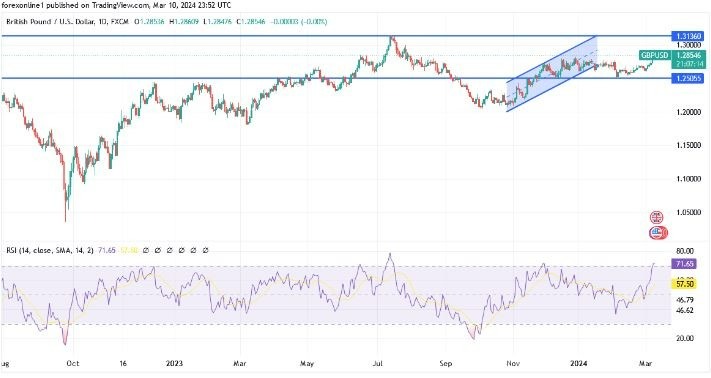Click the 2024 label on time axis
The width and height of the screenshot is (711, 378).
click(x=579, y=363)
